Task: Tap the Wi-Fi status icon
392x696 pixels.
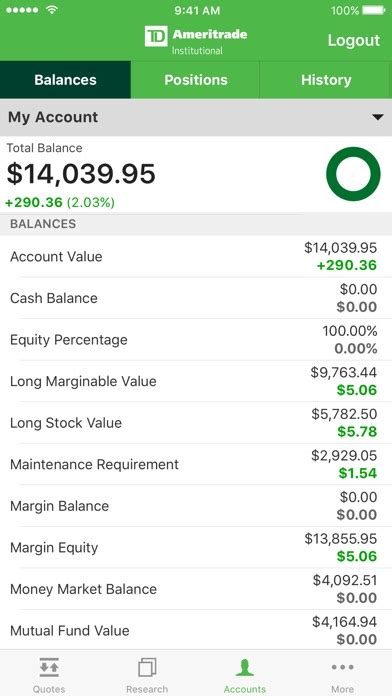Action: tap(52, 10)
